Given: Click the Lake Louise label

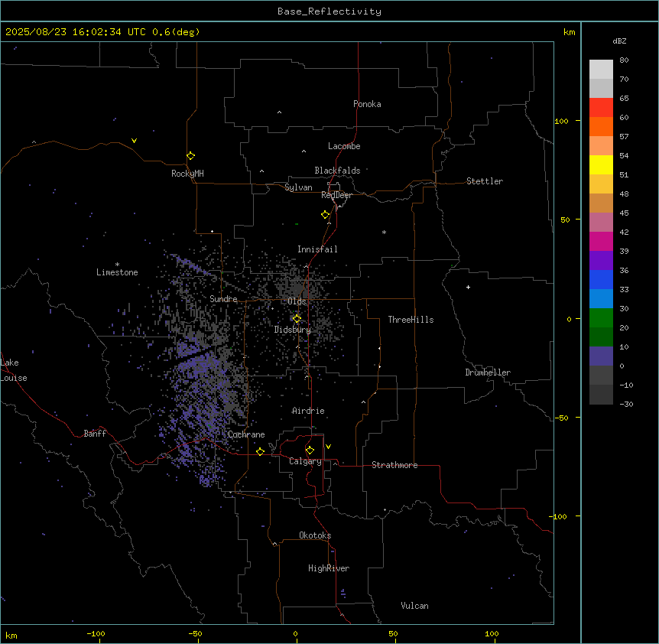Looking at the screenshot, I should pos(14,370).
